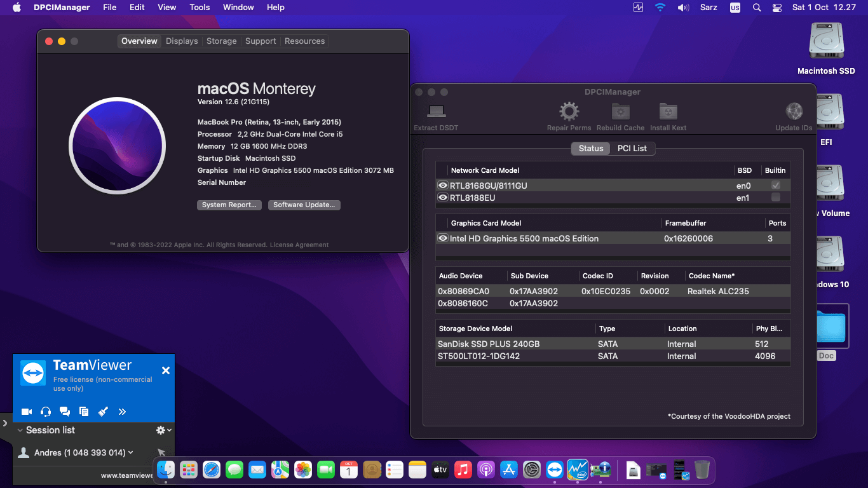This screenshot has height=488, width=868.
Task: Open the Edit menu
Action: pos(137,7)
